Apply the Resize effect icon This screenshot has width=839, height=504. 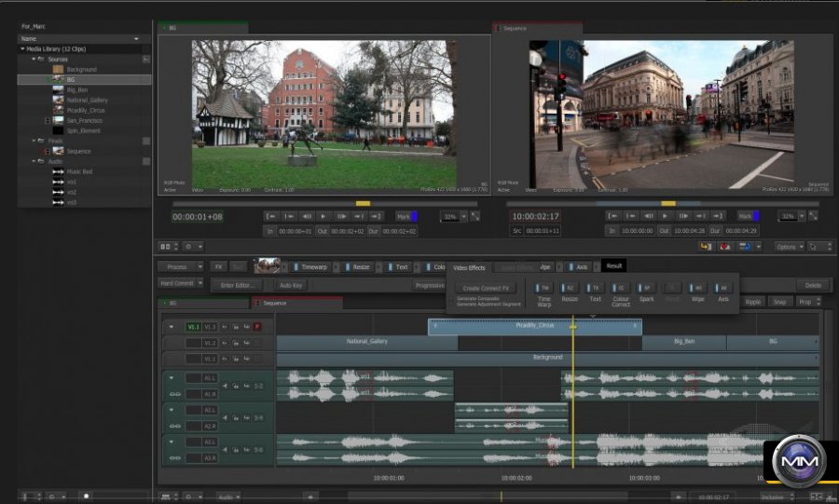570,288
